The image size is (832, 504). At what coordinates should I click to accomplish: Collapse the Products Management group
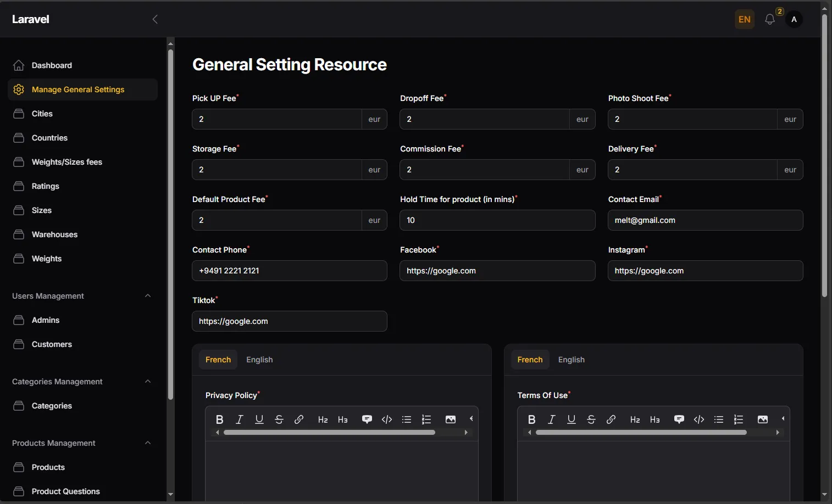(148, 443)
